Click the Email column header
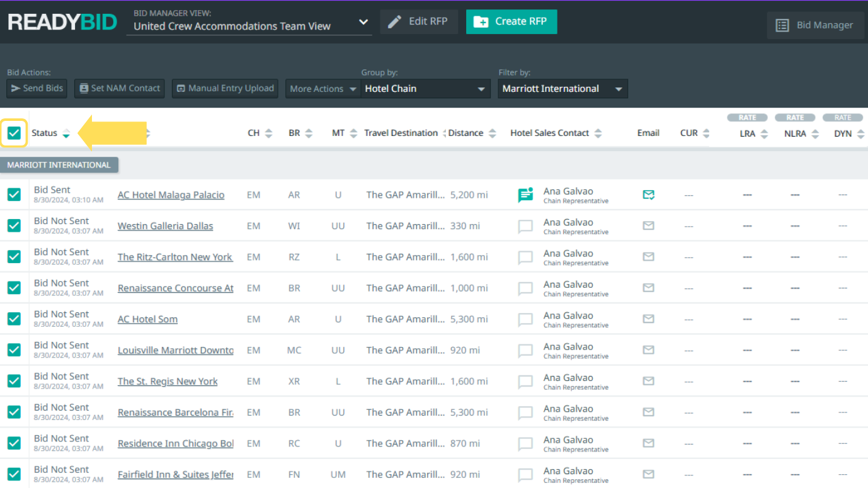 [648, 133]
